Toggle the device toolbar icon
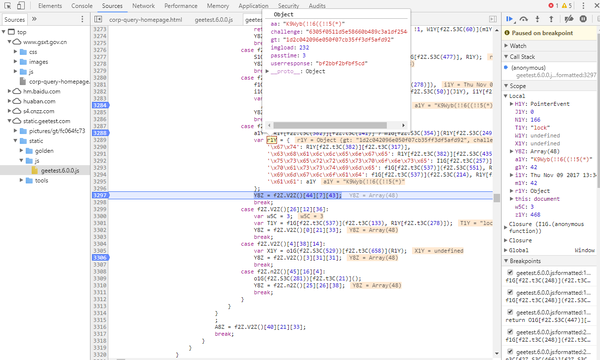The image size is (600, 360). tap(21, 6)
